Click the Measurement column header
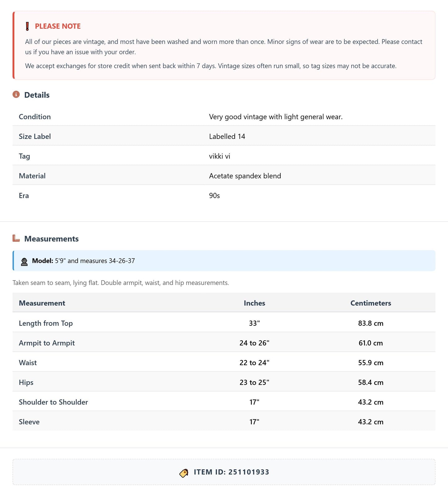Image resolution: width=448 pixels, height=496 pixels. click(42, 303)
